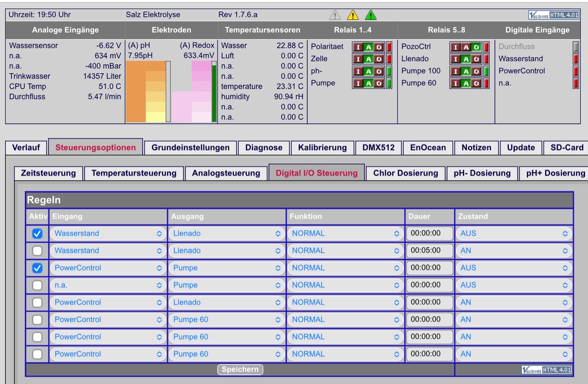Set Pumpe 100 relay to O
The image size is (588, 384).
point(476,72)
